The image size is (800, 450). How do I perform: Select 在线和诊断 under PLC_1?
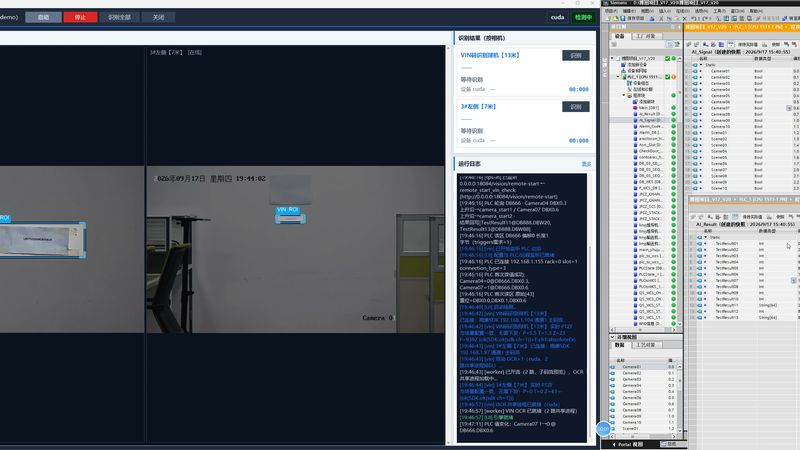[x=642, y=89]
